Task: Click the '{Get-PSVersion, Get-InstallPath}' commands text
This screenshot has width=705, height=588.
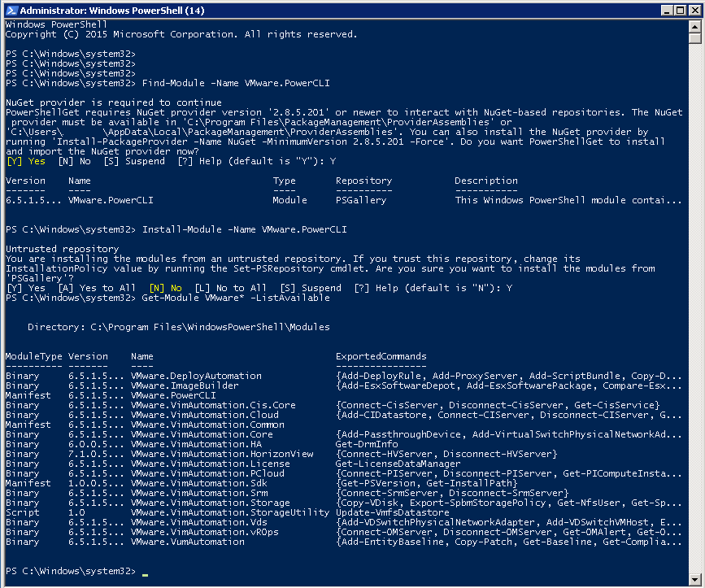Action: 427,483
